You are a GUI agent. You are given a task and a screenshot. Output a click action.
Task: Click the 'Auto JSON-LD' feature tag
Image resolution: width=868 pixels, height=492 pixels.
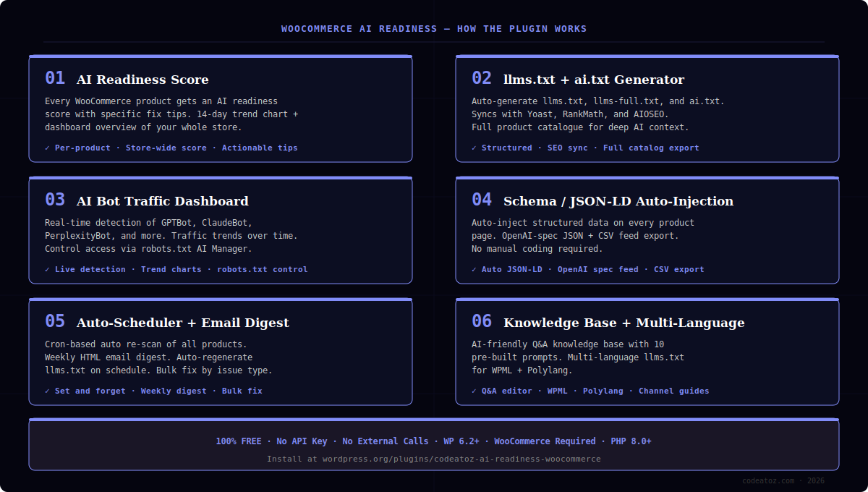pos(512,269)
